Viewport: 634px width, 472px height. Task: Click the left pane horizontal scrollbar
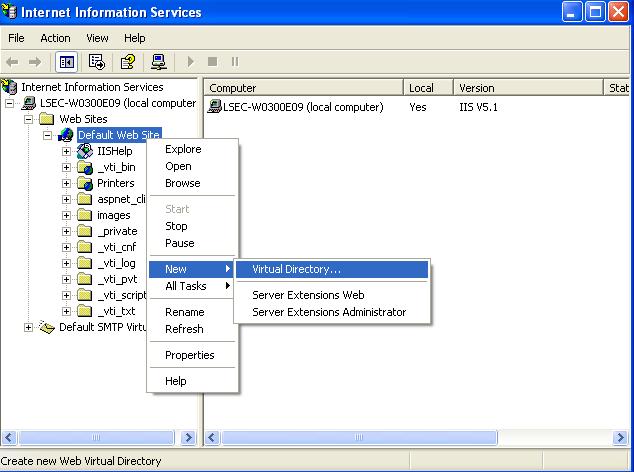[x=100, y=437]
